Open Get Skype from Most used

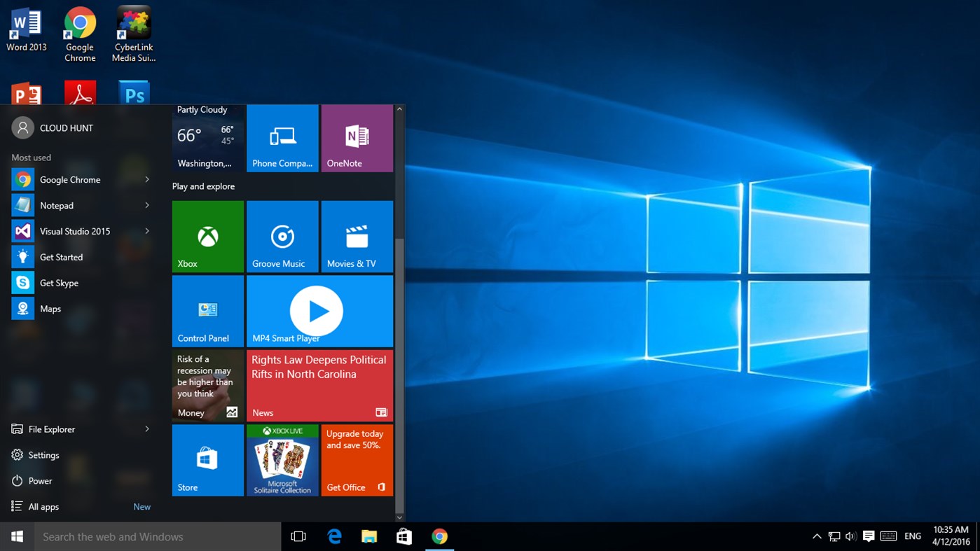[x=82, y=283]
